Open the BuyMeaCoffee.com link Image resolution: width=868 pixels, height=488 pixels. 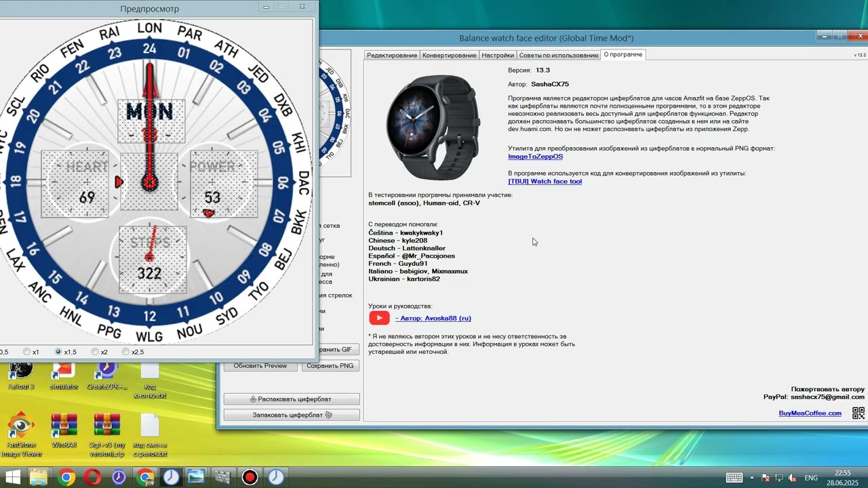point(810,413)
